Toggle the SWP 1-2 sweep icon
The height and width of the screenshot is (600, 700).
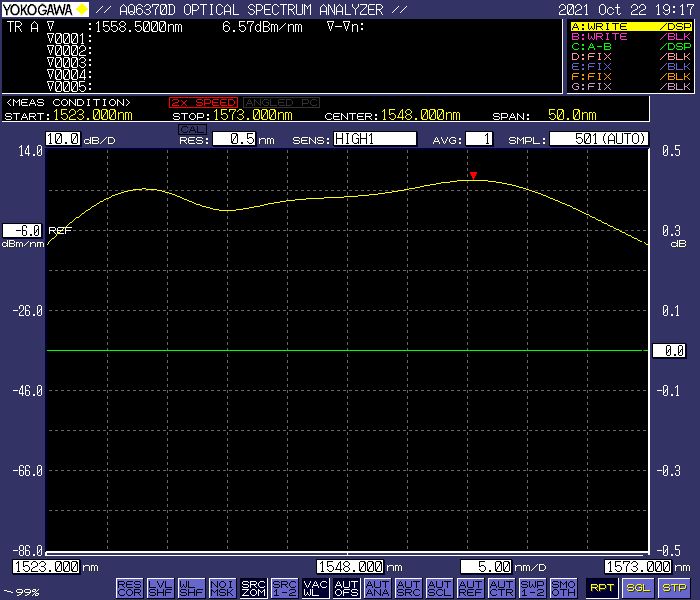[532, 587]
